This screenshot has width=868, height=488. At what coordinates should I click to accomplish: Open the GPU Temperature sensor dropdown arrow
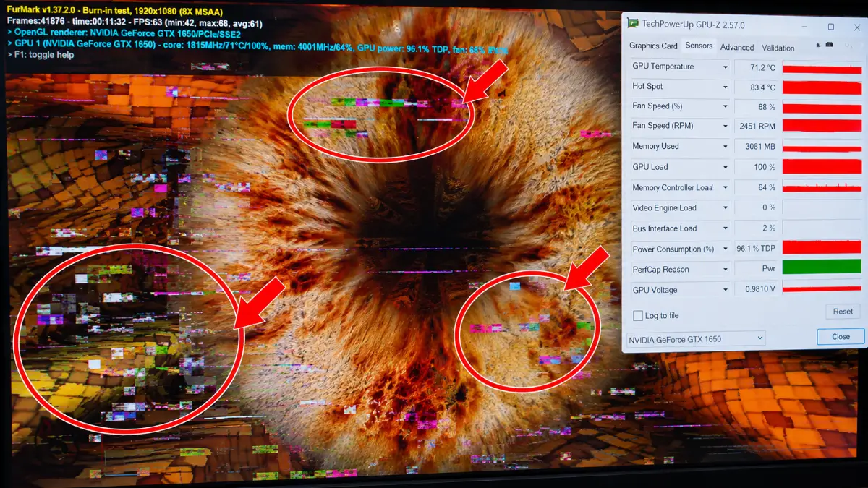726,67
